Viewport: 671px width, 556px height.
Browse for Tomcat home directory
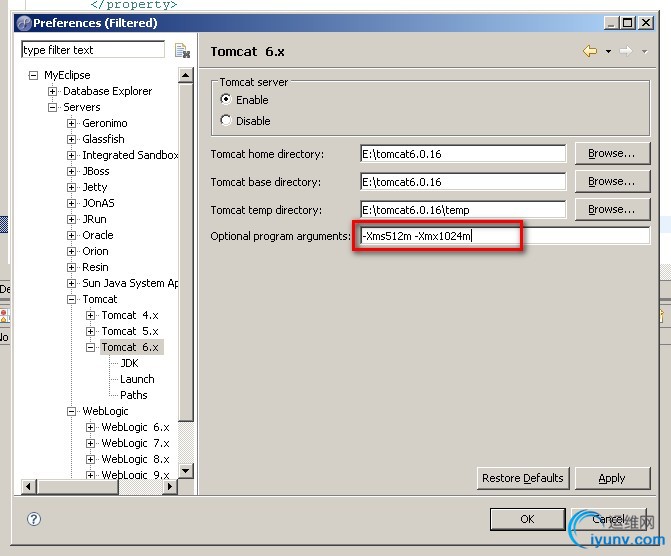click(612, 153)
